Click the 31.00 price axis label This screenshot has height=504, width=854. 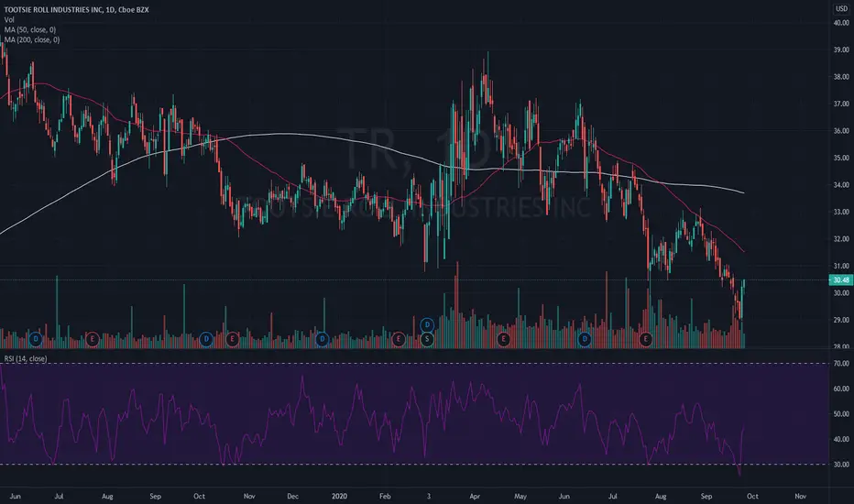pos(841,266)
